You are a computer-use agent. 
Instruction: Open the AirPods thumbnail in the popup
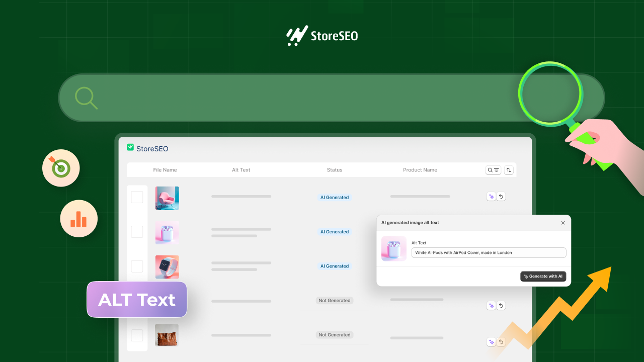tap(394, 248)
